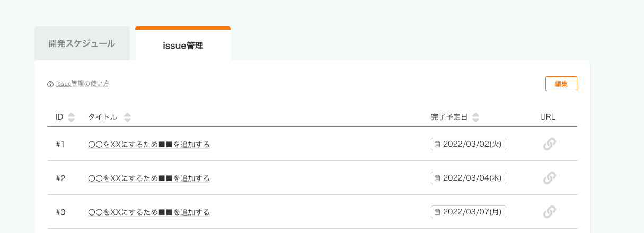Open the issue管理の使い方 help link
This screenshot has height=233, width=644.
click(x=83, y=84)
